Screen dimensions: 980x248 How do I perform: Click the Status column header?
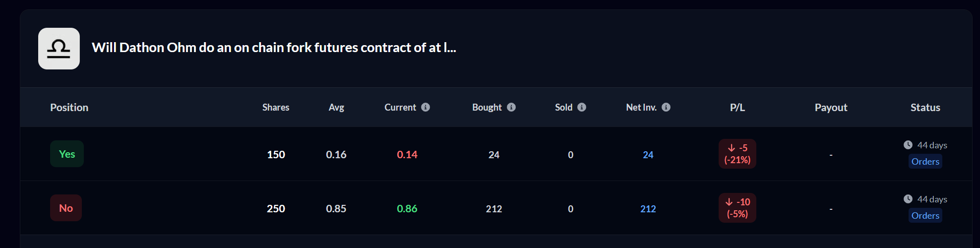pyautogui.click(x=925, y=108)
